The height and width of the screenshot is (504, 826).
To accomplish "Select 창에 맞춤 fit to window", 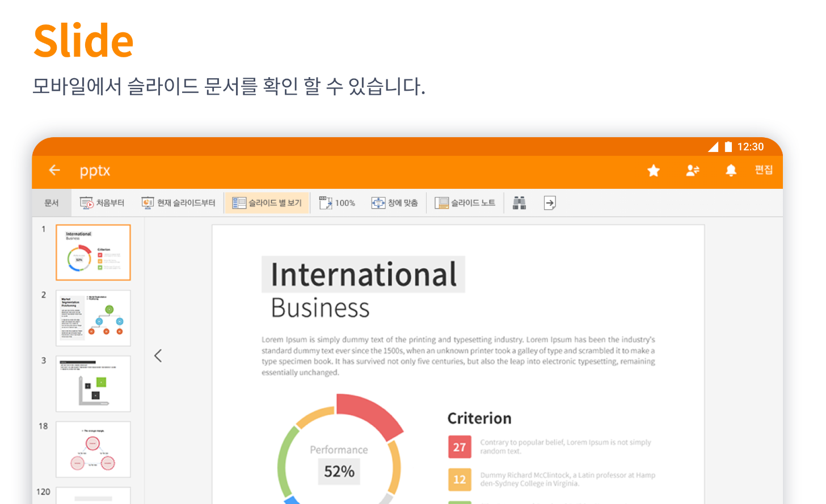I will (x=394, y=203).
